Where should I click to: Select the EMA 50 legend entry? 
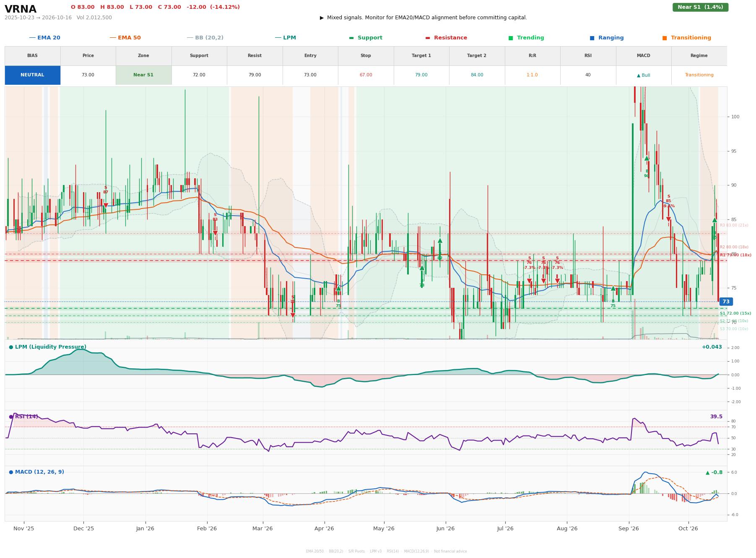(125, 38)
